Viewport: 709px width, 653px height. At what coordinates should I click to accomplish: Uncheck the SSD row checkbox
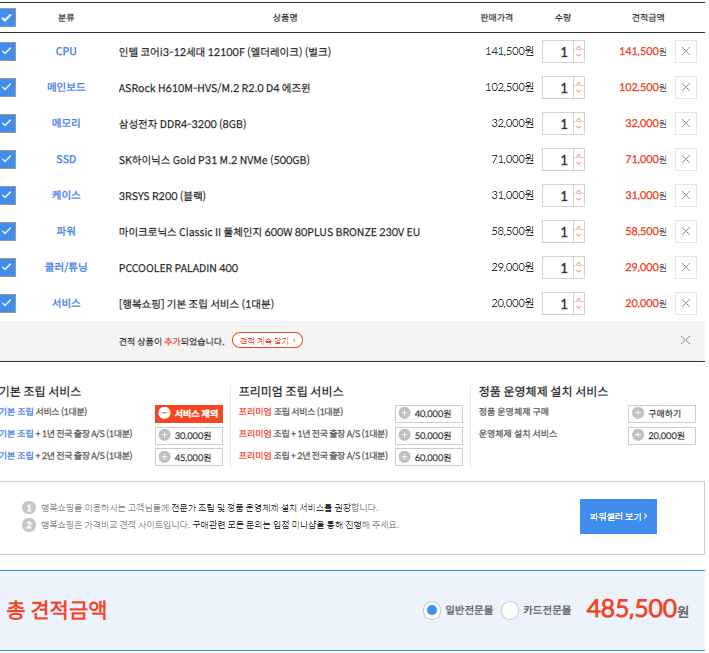click(x=7, y=159)
